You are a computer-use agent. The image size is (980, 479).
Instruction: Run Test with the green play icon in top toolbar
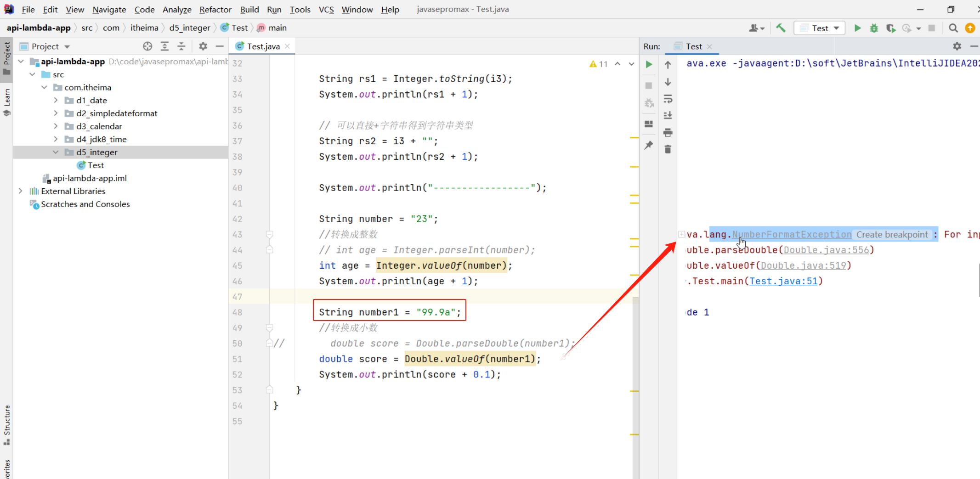[857, 28]
